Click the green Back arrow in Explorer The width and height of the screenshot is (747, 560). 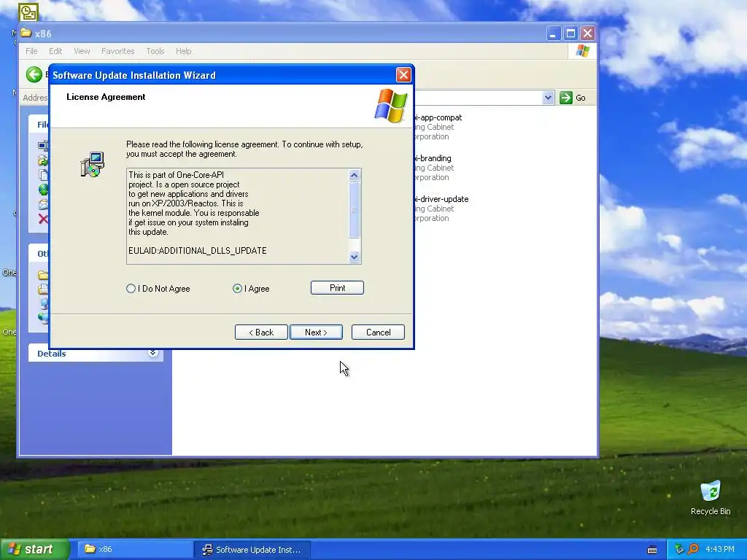click(x=34, y=74)
